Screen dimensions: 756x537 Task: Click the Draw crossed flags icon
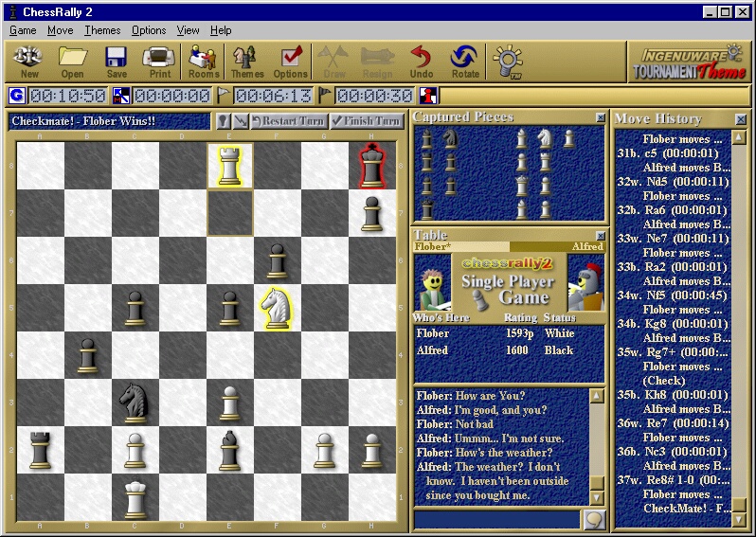333,62
